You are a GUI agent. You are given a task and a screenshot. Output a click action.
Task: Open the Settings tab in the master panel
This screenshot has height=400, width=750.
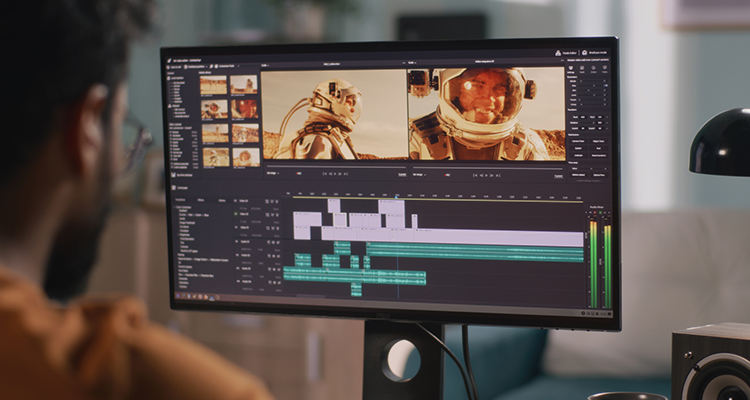571,69
